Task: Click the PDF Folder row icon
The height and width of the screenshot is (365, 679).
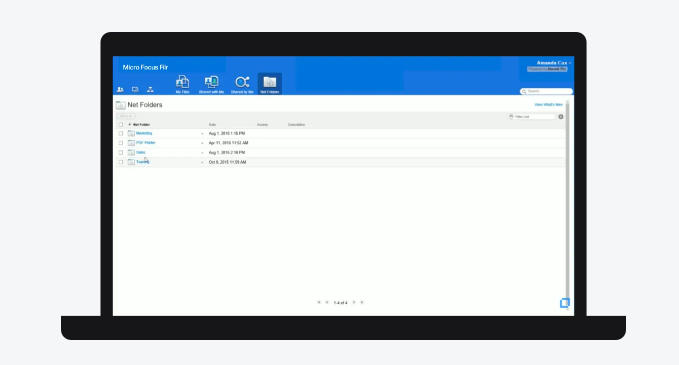Action: coord(131,143)
